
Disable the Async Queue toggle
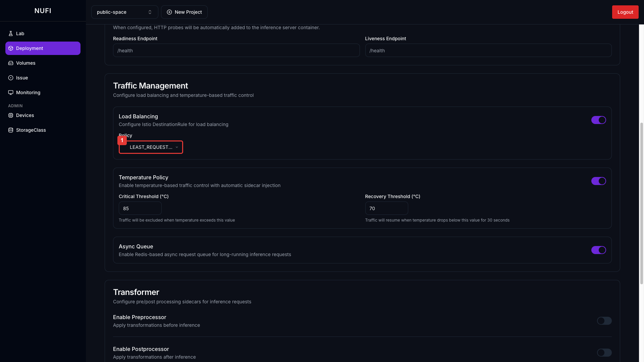pyautogui.click(x=599, y=250)
